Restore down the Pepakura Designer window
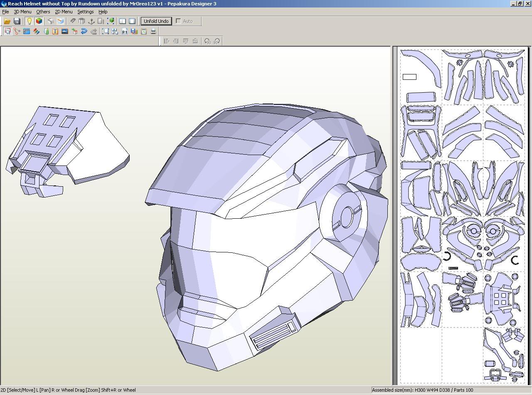This screenshot has height=395, width=532. (520, 3)
